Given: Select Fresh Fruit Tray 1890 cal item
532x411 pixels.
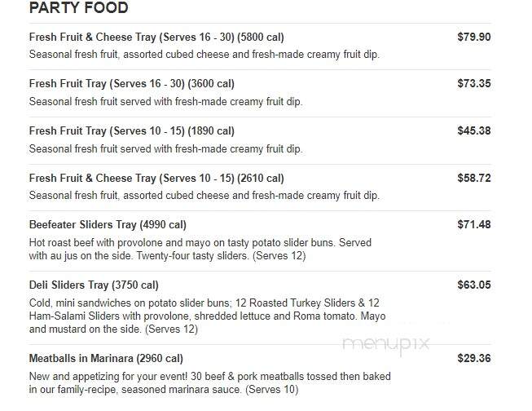Looking at the screenshot, I should tap(132, 130).
